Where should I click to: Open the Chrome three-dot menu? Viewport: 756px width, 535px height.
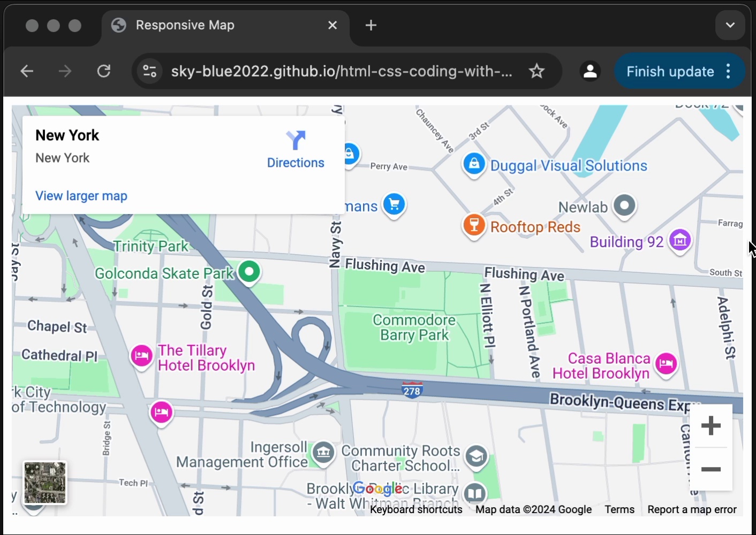coord(729,71)
